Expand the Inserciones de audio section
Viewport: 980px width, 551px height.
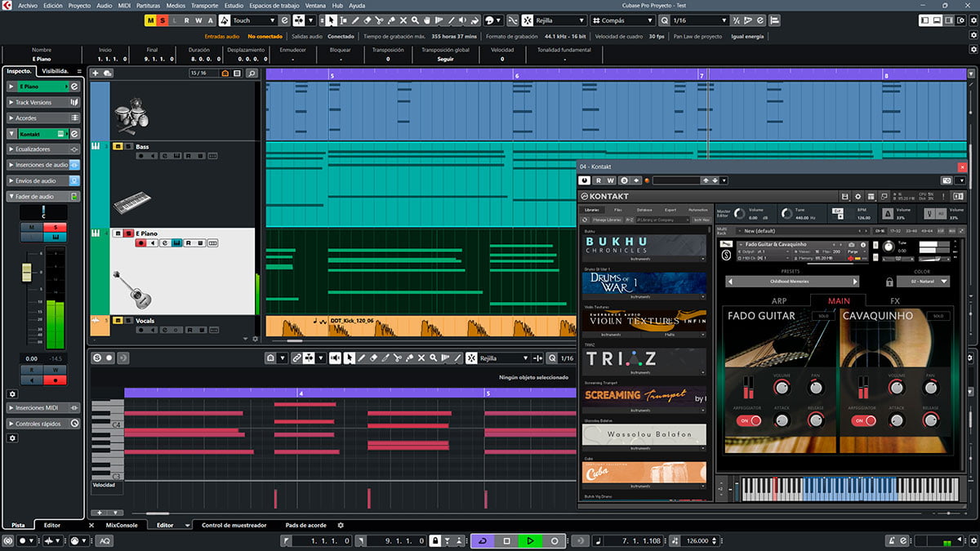tap(44, 165)
